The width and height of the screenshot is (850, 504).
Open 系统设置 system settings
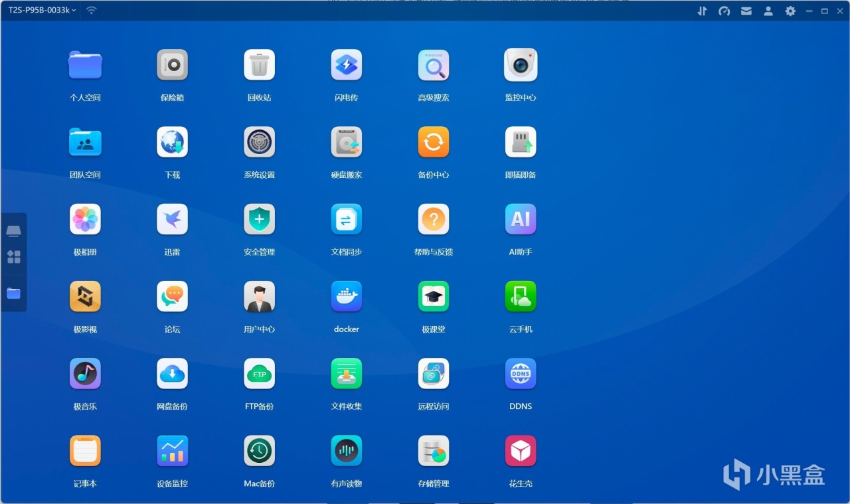point(259,142)
